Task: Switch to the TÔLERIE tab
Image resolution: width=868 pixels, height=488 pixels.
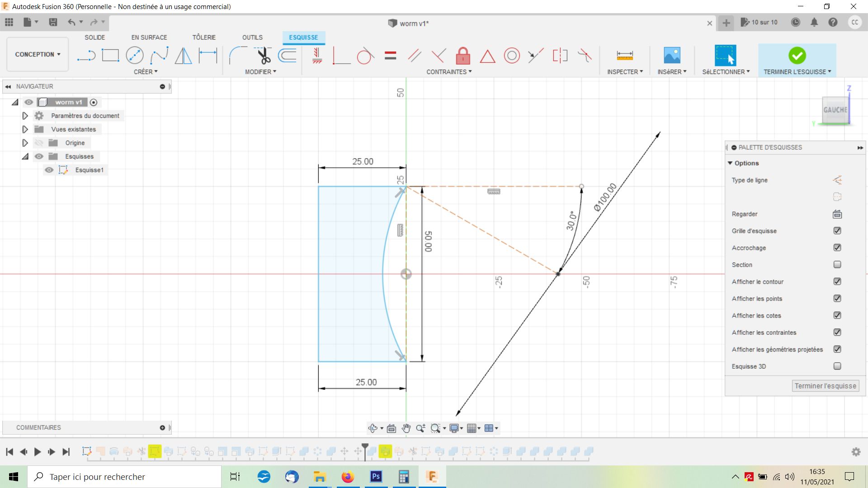Action: pyautogui.click(x=204, y=38)
